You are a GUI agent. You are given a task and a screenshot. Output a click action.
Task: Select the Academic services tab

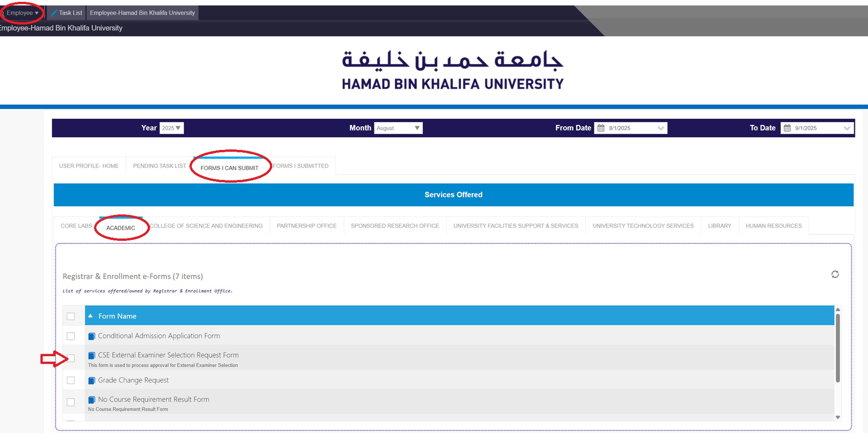pos(121,228)
